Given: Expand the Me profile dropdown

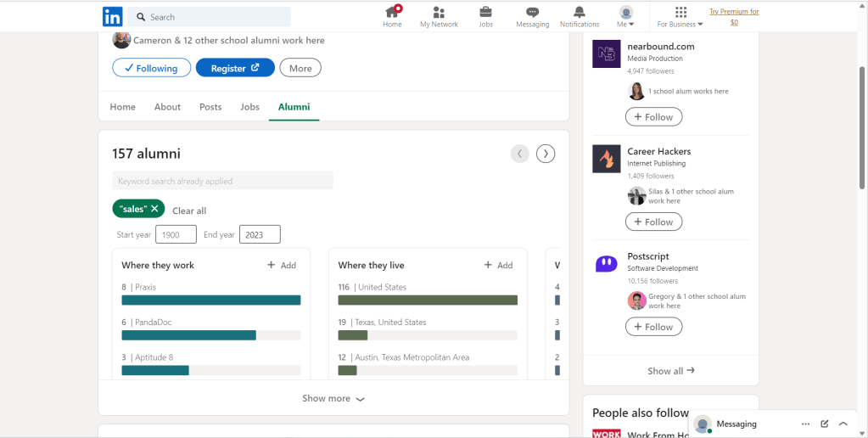Looking at the screenshot, I should pyautogui.click(x=626, y=17).
